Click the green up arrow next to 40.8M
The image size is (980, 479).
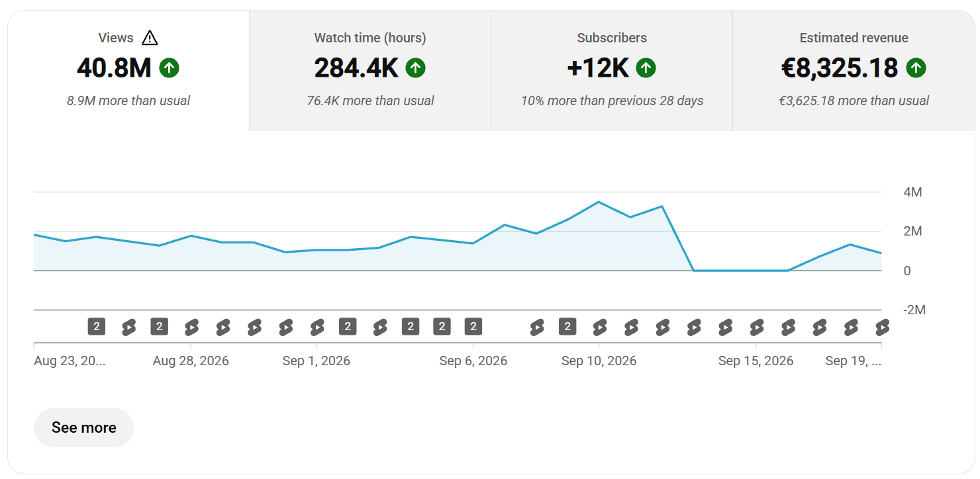[170, 67]
